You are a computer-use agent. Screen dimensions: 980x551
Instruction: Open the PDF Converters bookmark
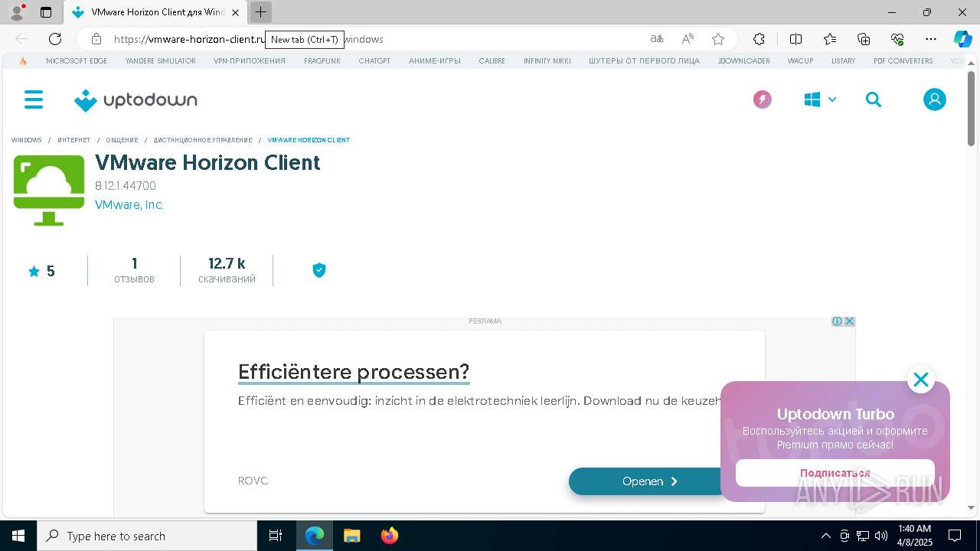tap(903, 61)
